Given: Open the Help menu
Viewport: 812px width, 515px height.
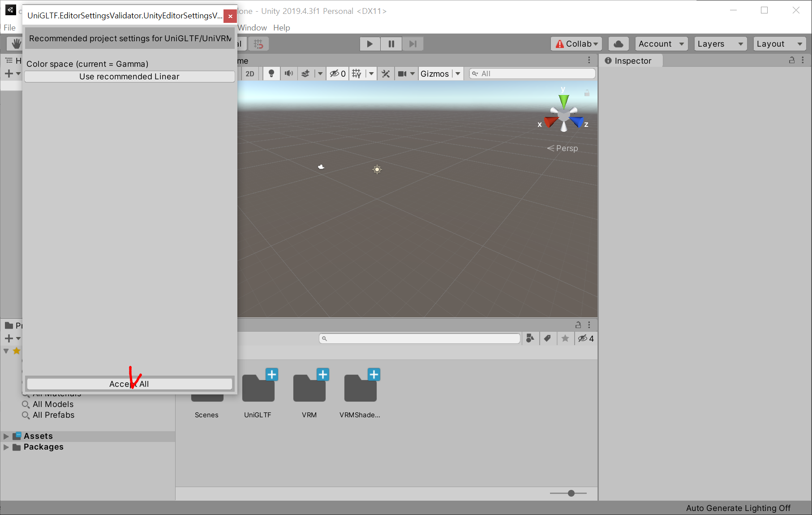Looking at the screenshot, I should [282, 28].
